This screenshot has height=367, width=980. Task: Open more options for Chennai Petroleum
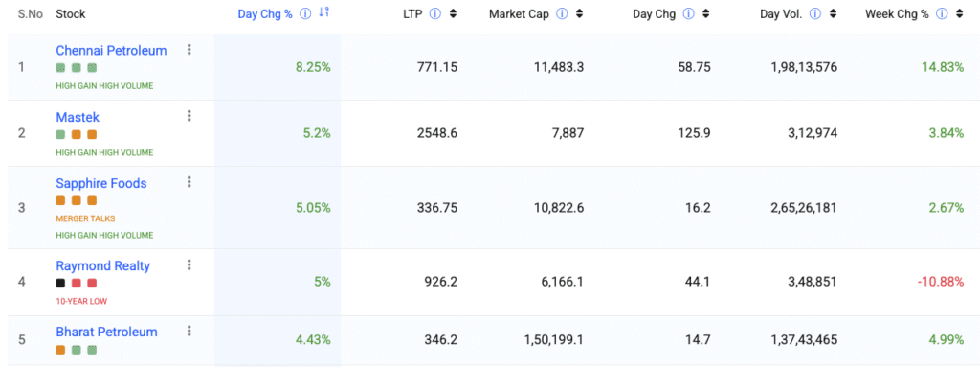pos(189,50)
